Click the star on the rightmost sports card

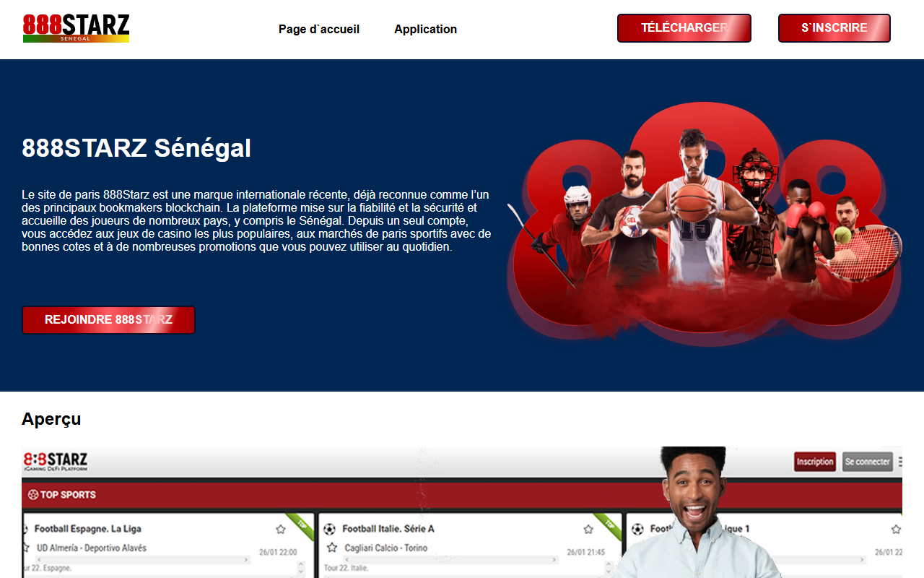(x=896, y=529)
